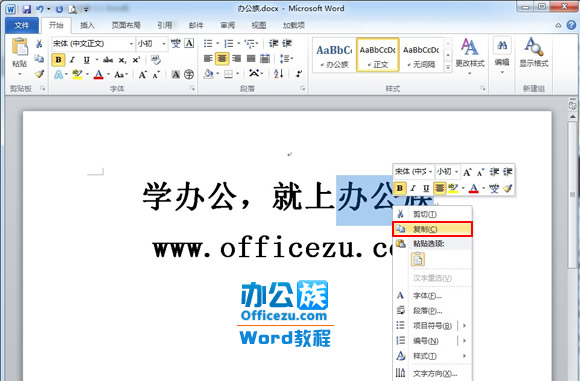Expand the styles gallery More arrow
The image size is (580, 381).
click(x=448, y=67)
